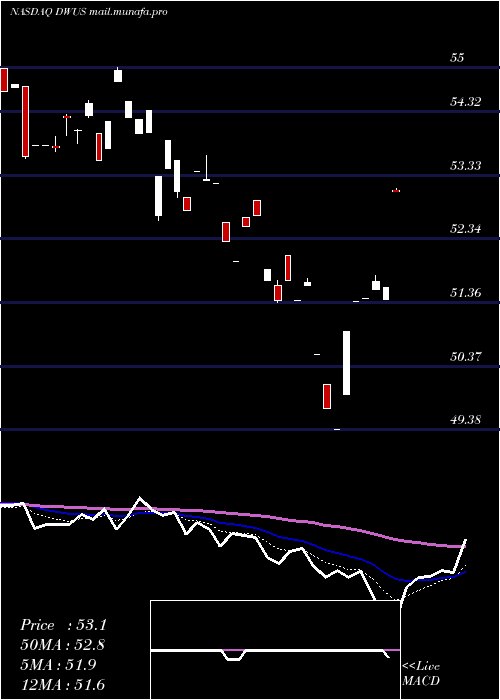Click the 51.36 price axis label
Image resolution: width=500 pixels, height=700 pixels.
pos(465,293)
